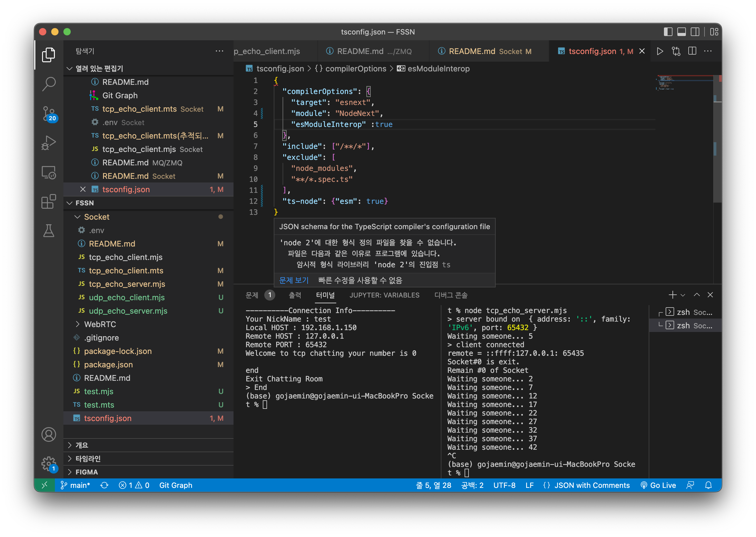This screenshot has width=756, height=537.
Task: Open the Search view in activity bar
Action: tap(48, 84)
